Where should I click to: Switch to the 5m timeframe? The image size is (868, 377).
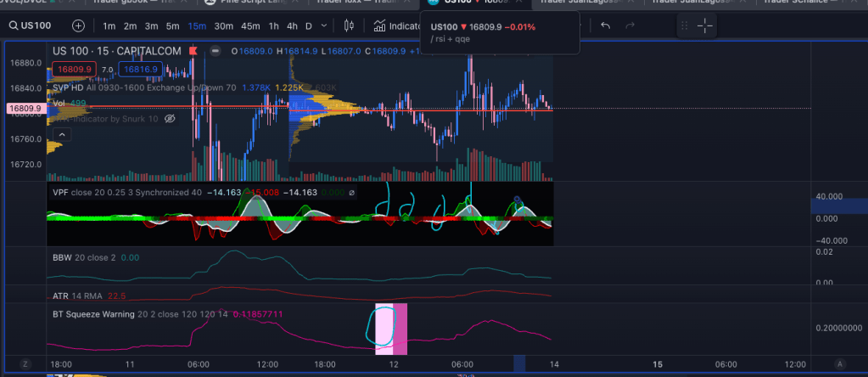[x=172, y=26]
